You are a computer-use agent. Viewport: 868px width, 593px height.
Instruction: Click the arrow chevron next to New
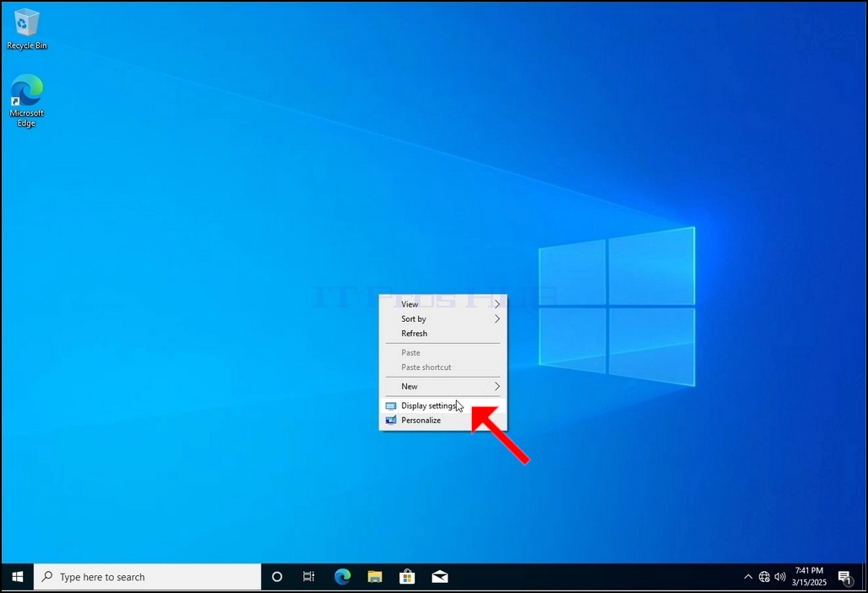[x=497, y=387]
